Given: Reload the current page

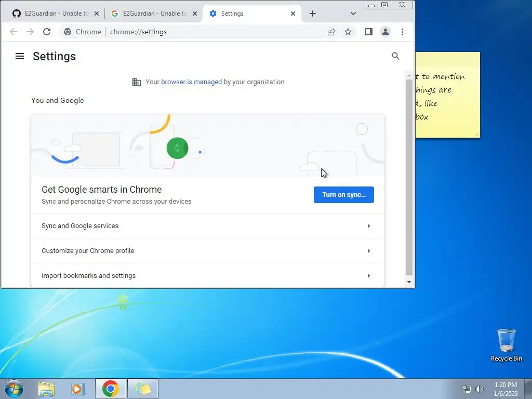Looking at the screenshot, I should pos(47,32).
